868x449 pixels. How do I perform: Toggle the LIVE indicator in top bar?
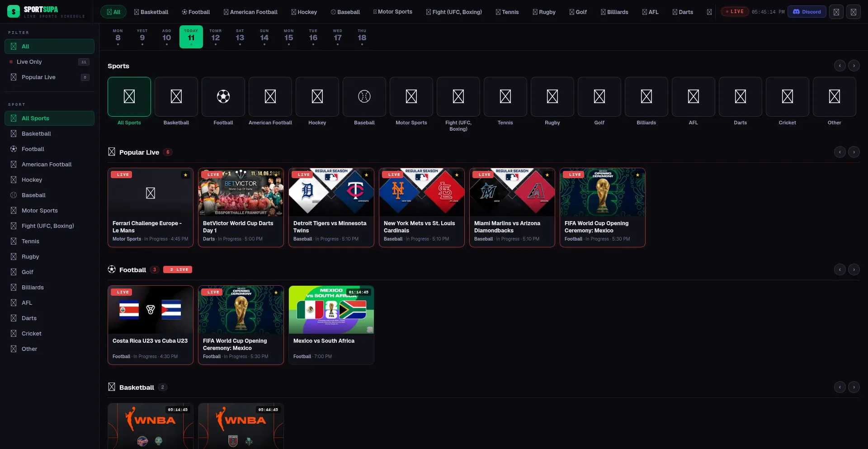point(735,12)
